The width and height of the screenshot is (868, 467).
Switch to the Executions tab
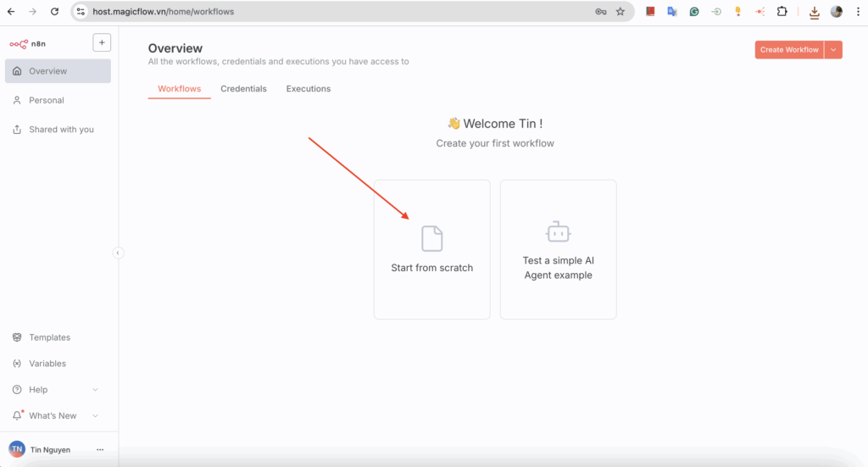tap(309, 89)
